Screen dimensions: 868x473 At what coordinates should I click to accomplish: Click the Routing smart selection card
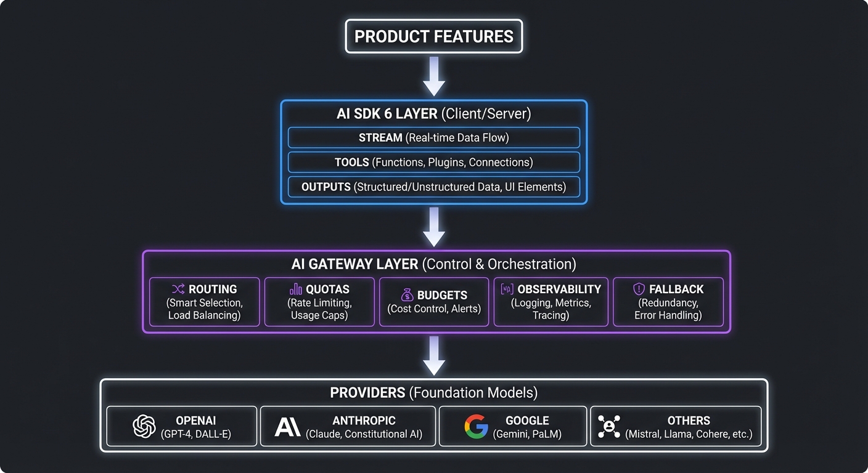point(204,302)
